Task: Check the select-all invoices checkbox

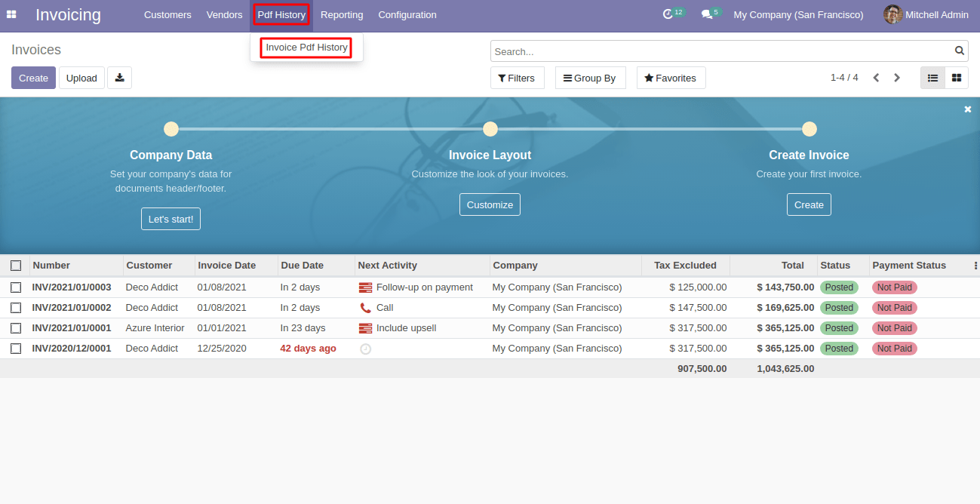Action: click(16, 266)
